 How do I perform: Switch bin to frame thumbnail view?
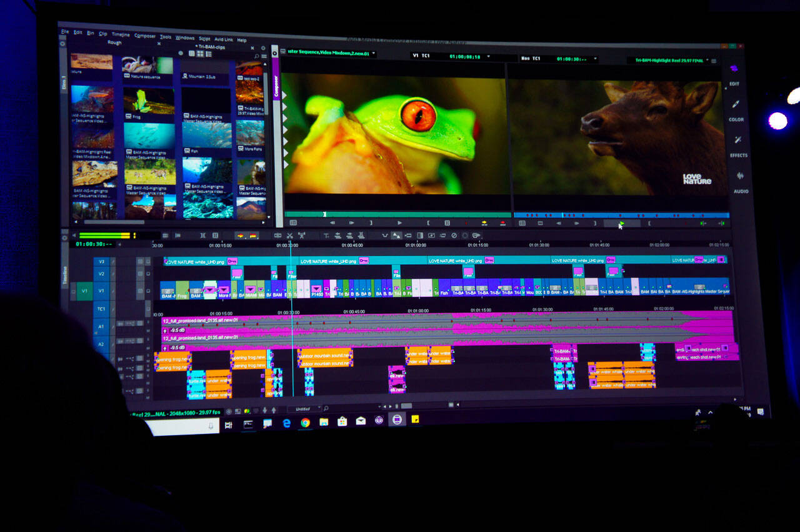(199, 54)
